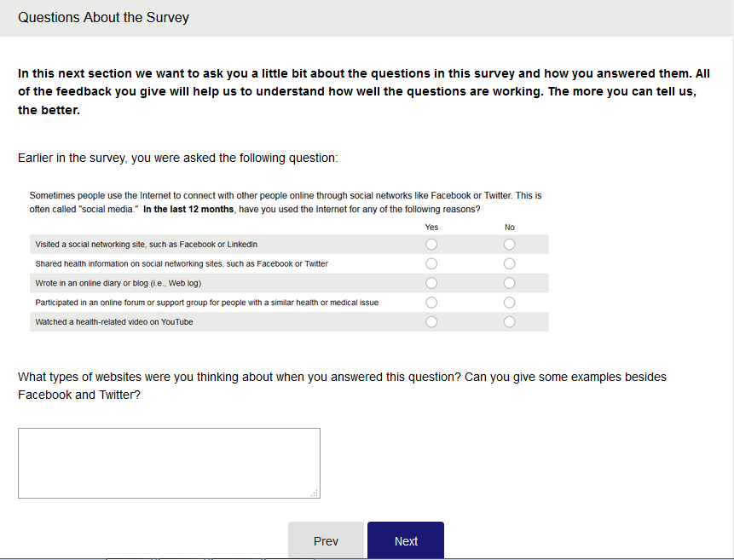
Task: Mark No for wrote in online diary or blog
Action: (x=510, y=283)
